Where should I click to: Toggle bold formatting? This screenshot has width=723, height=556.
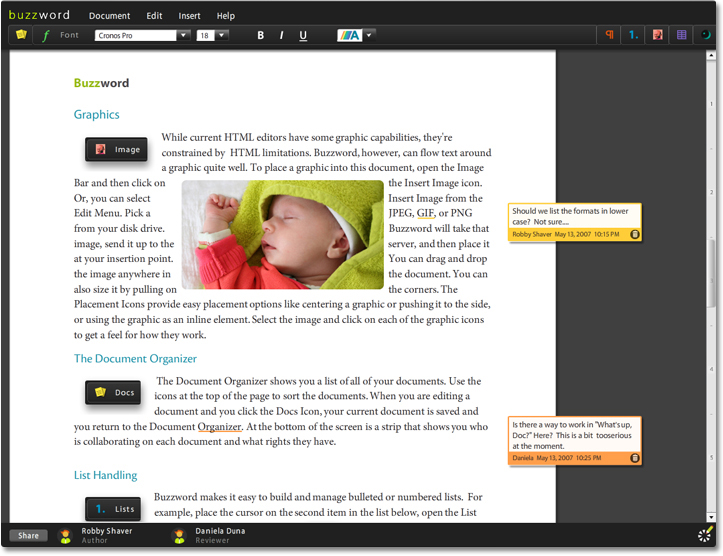tap(261, 35)
